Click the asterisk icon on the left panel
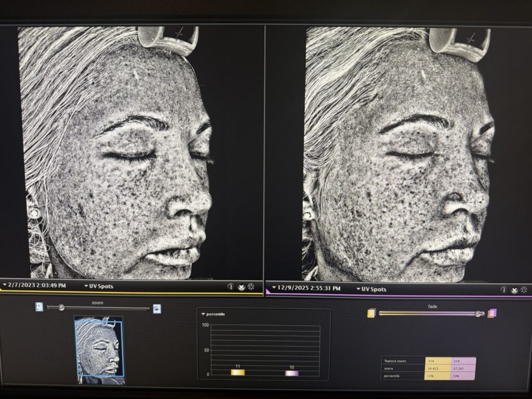This screenshot has height=399, width=532. pos(251,287)
